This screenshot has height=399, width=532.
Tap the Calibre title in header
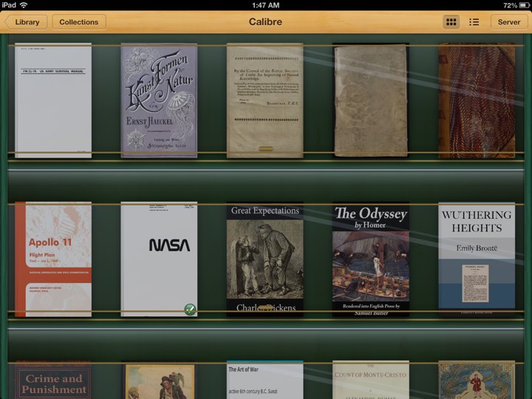tap(265, 22)
